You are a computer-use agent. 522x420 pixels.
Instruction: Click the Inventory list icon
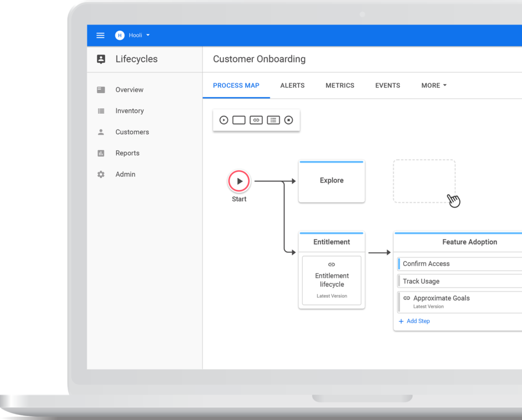(101, 111)
